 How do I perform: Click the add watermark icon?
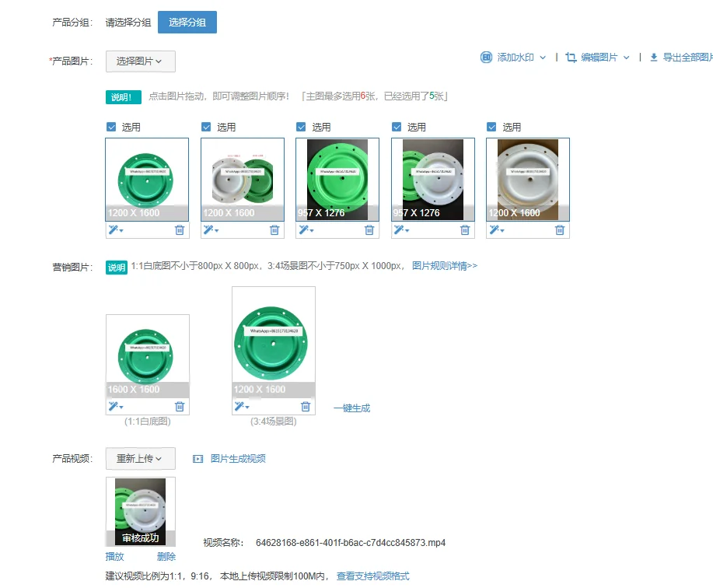[x=486, y=58]
